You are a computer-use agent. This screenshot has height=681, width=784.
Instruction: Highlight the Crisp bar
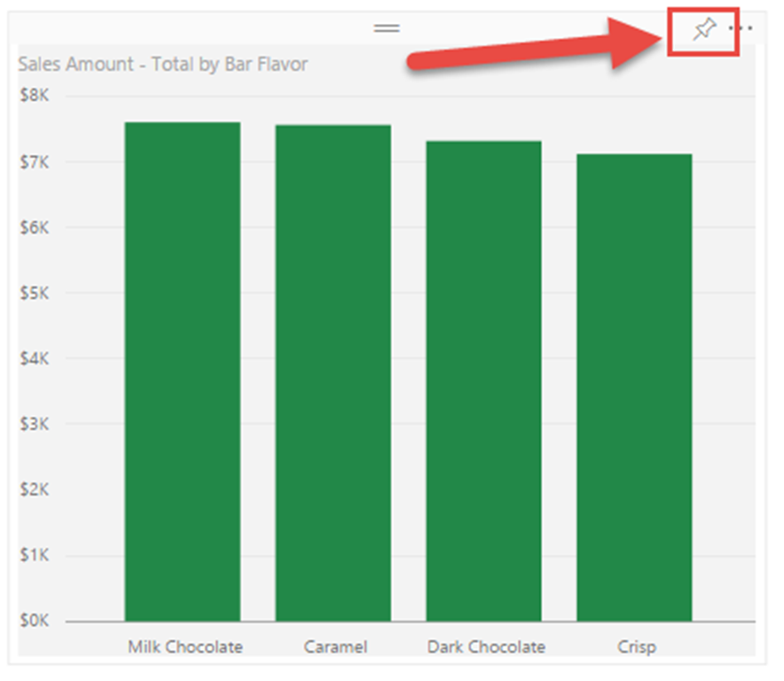click(634, 387)
